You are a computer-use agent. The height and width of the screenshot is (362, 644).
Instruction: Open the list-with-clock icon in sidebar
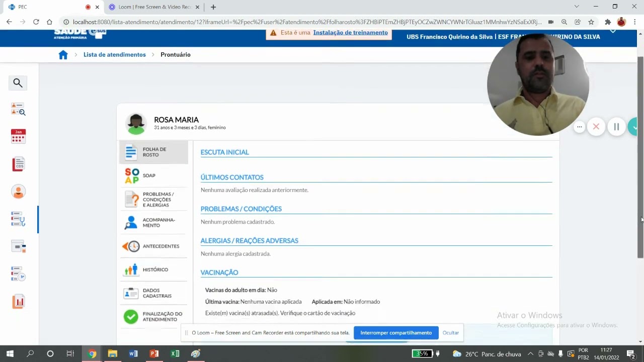tap(18, 274)
